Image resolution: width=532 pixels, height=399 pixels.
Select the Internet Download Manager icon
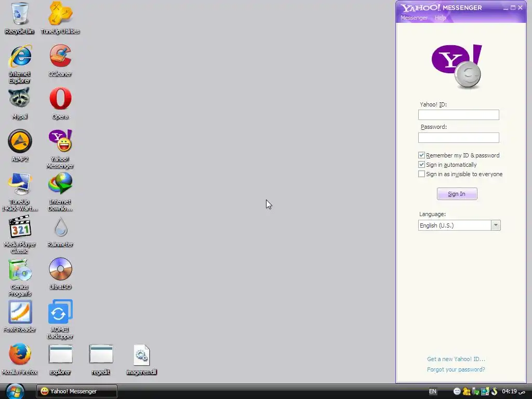60,192
